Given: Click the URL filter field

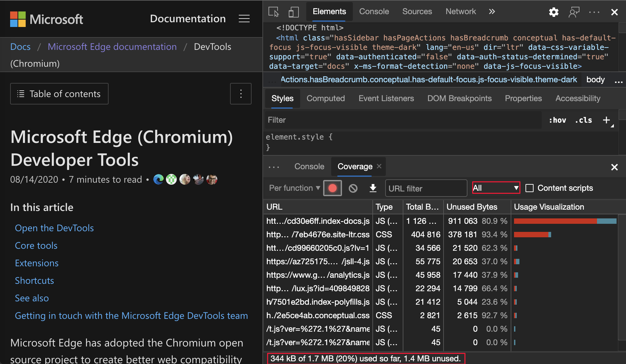Looking at the screenshot, I should pyautogui.click(x=426, y=188).
